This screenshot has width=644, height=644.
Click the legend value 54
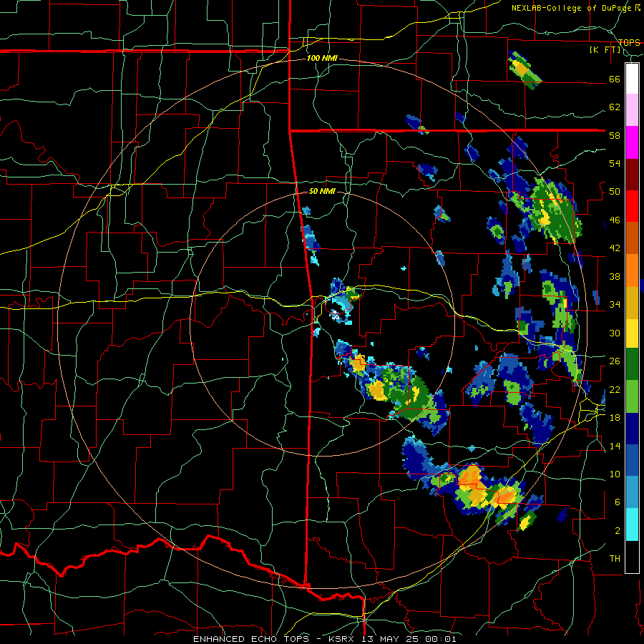pos(615,163)
